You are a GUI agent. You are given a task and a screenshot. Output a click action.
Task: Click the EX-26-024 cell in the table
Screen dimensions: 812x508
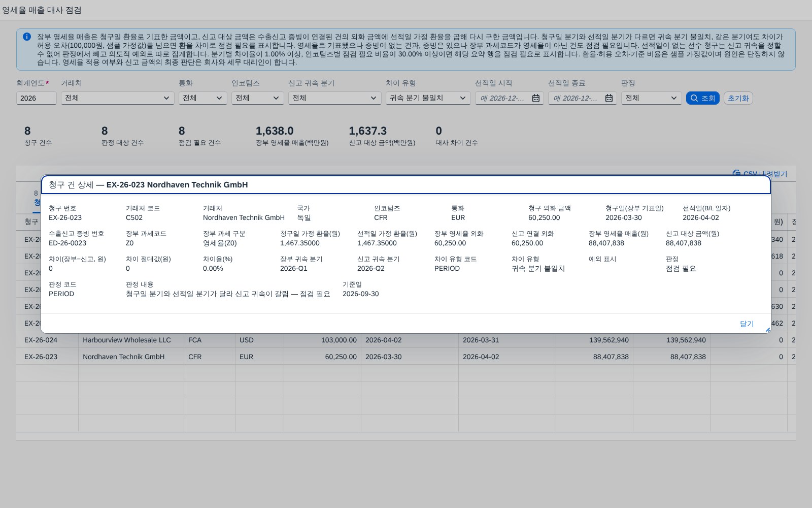47,340
